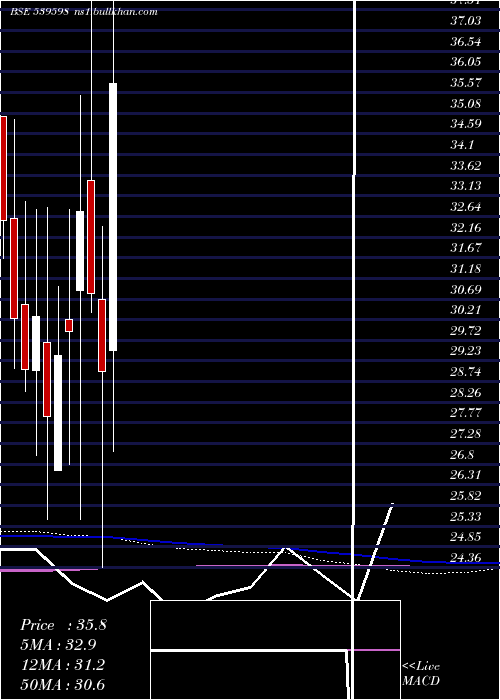500x700 pixels.
Task: Click the 26.31 price axis value
Action: pyautogui.click(x=466, y=475)
